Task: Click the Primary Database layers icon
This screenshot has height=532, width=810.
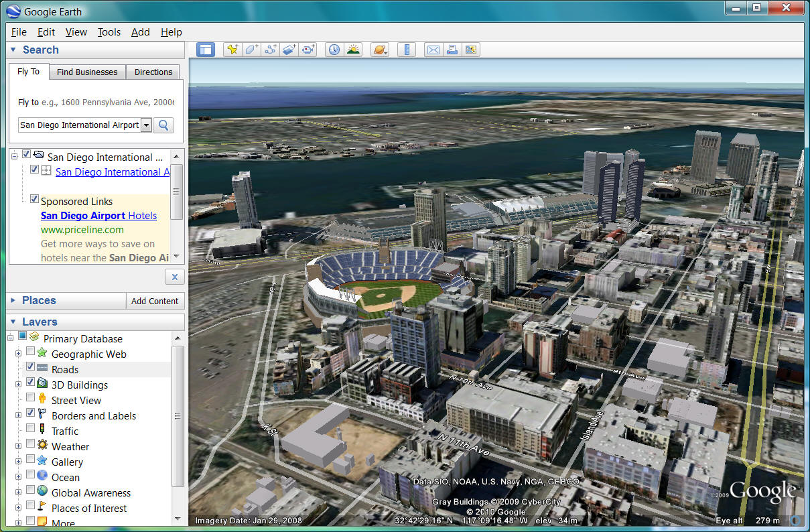Action: coord(34,338)
